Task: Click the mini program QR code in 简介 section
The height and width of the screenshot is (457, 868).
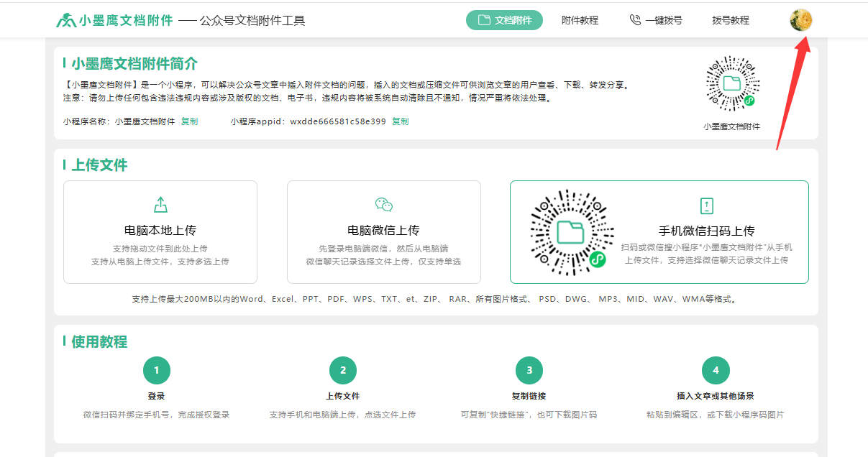Action: pos(732,83)
